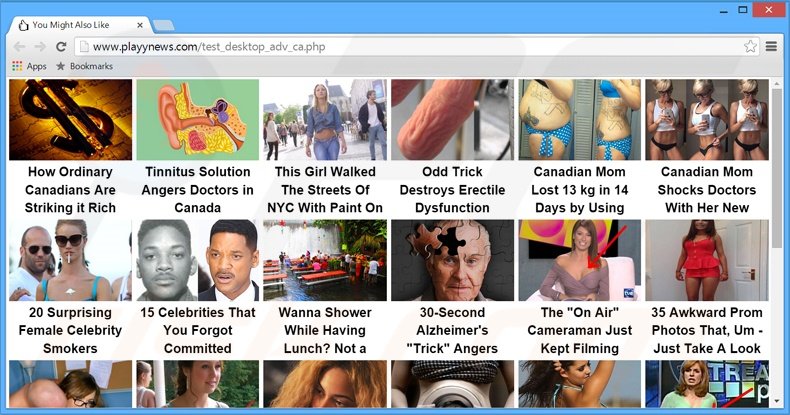Image resolution: width=790 pixels, height=415 pixels.
Task: Open a new tab button
Action: pyautogui.click(x=163, y=25)
